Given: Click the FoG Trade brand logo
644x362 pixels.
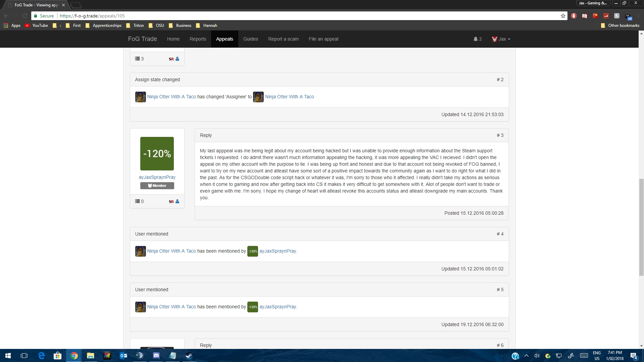Looking at the screenshot, I should click(142, 39).
